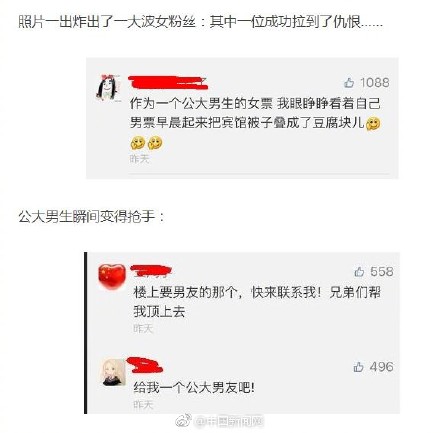Click the first thinking emoji after 豆腐块儿
This screenshot has width=440, height=433.
373,124
